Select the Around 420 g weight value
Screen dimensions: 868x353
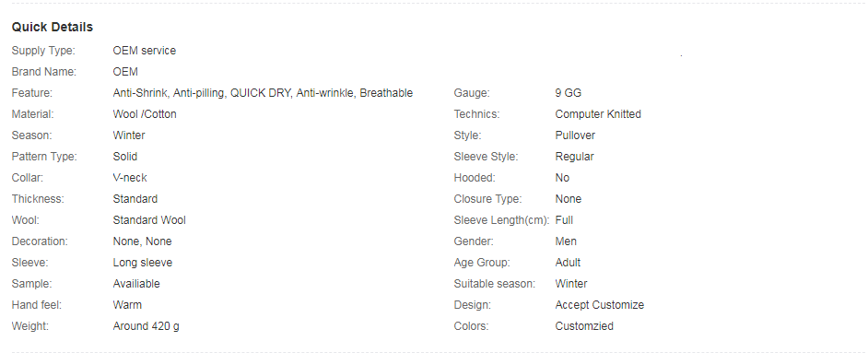pyautogui.click(x=147, y=326)
